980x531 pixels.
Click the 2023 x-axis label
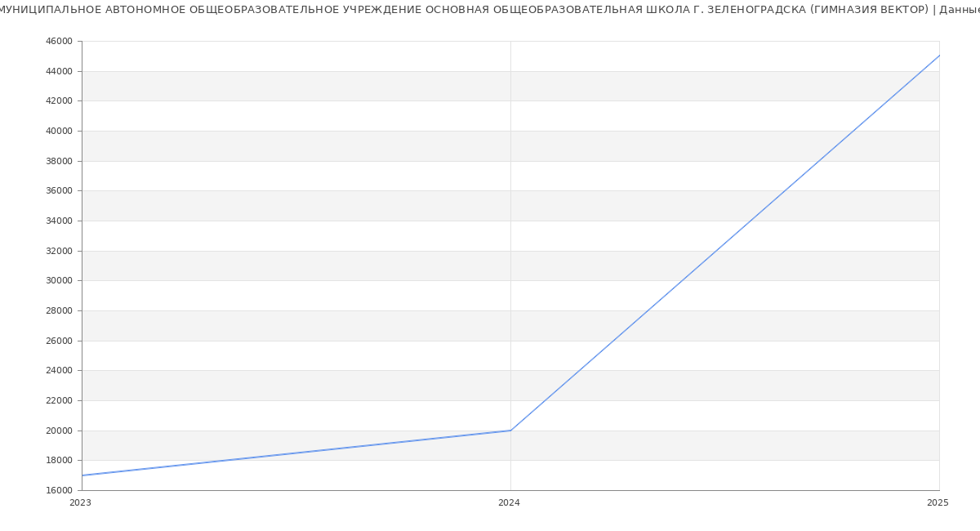[80, 503]
